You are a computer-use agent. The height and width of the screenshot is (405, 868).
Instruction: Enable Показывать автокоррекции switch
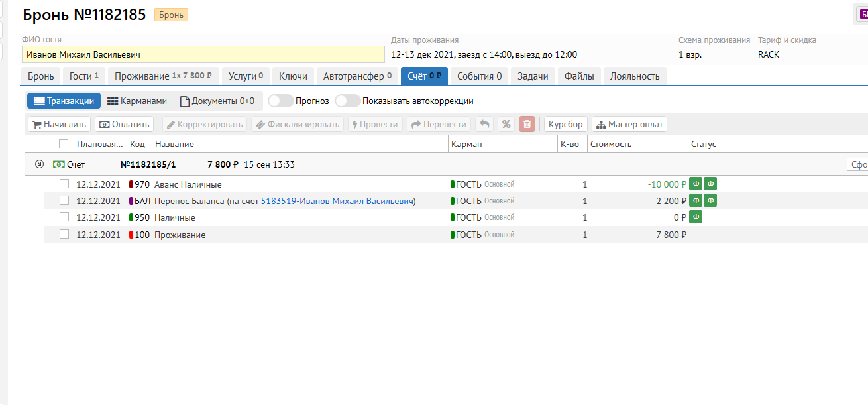pyautogui.click(x=347, y=101)
